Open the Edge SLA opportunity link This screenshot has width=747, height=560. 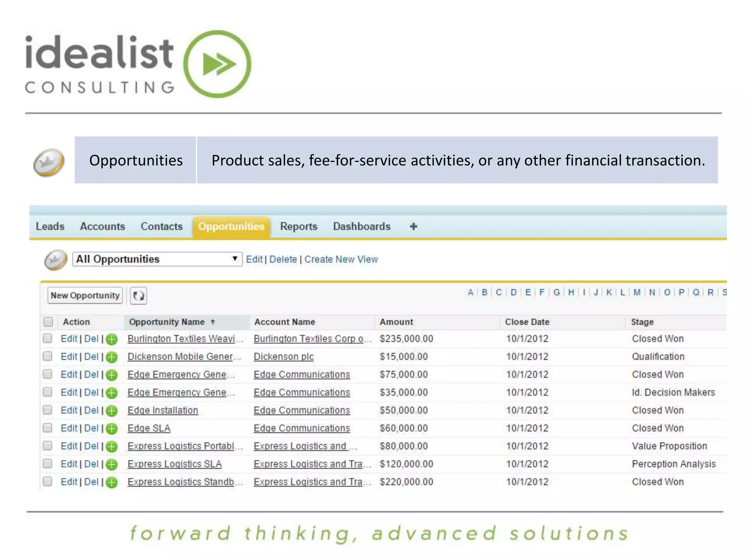tap(149, 428)
